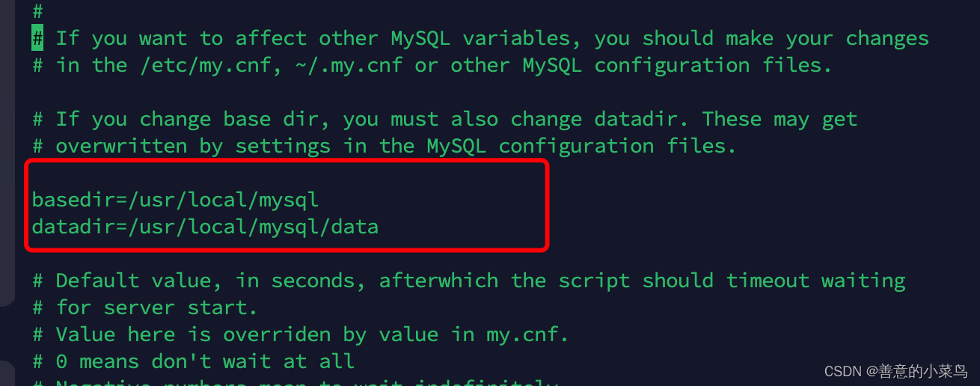Click the word 'timeout' in the comment
This screenshot has width=980, height=386.
(x=768, y=281)
